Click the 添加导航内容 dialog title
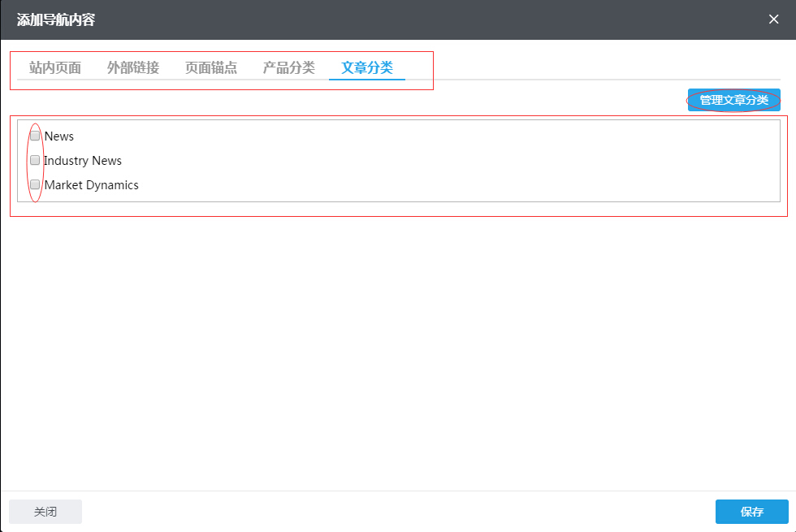The height and width of the screenshot is (532, 796). (x=56, y=19)
